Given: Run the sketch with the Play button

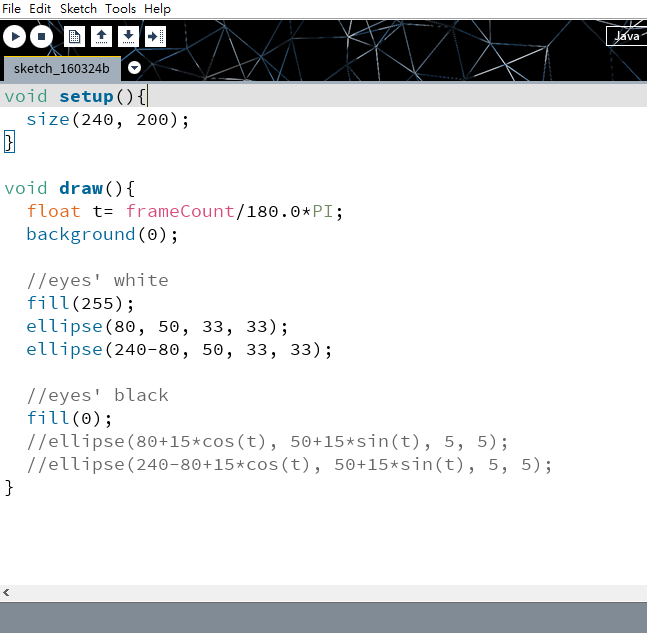Looking at the screenshot, I should pyautogui.click(x=14, y=37).
